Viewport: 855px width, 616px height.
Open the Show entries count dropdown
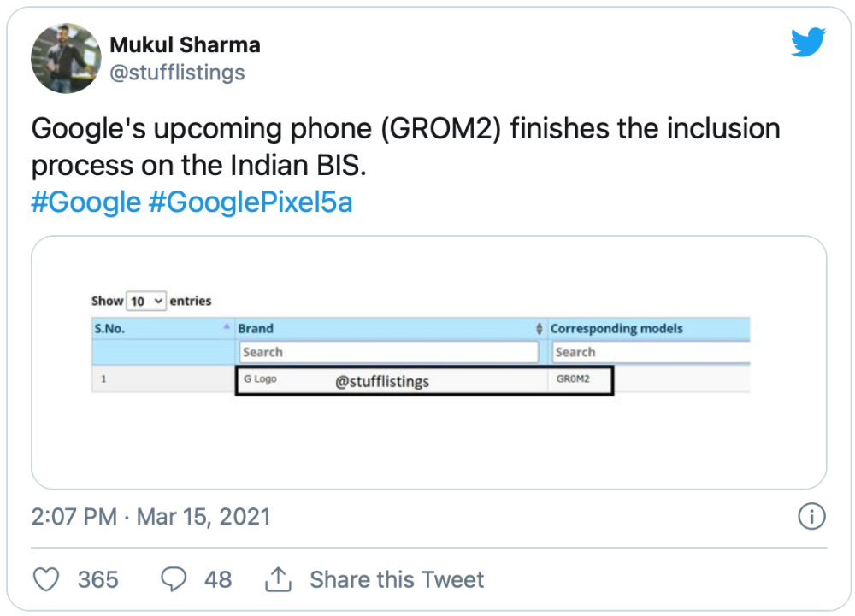(x=146, y=301)
